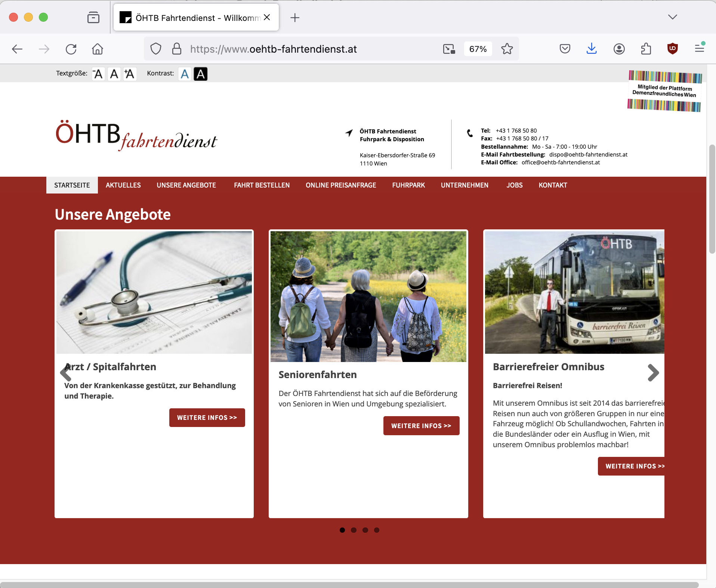Advance carousel with right chevron arrow
Image resolution: width=716 pixels, height=588 pixels.
click(653, 372)
